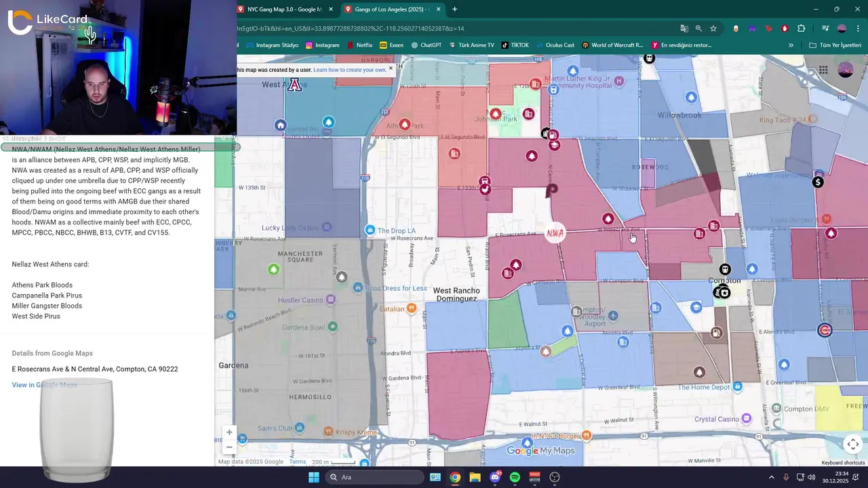
Task: Click the Compton DMV map pin
Action: pyautogui.click(x=777, y=409)
